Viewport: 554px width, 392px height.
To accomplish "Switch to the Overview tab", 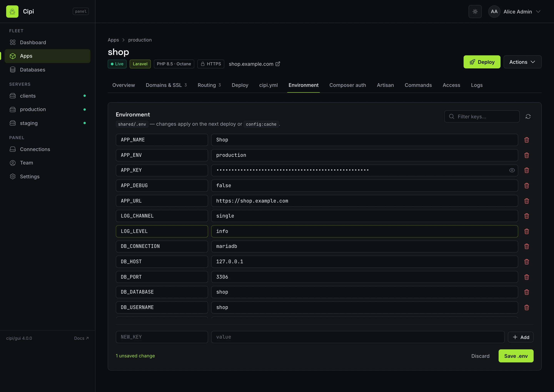I will point(123,85).
